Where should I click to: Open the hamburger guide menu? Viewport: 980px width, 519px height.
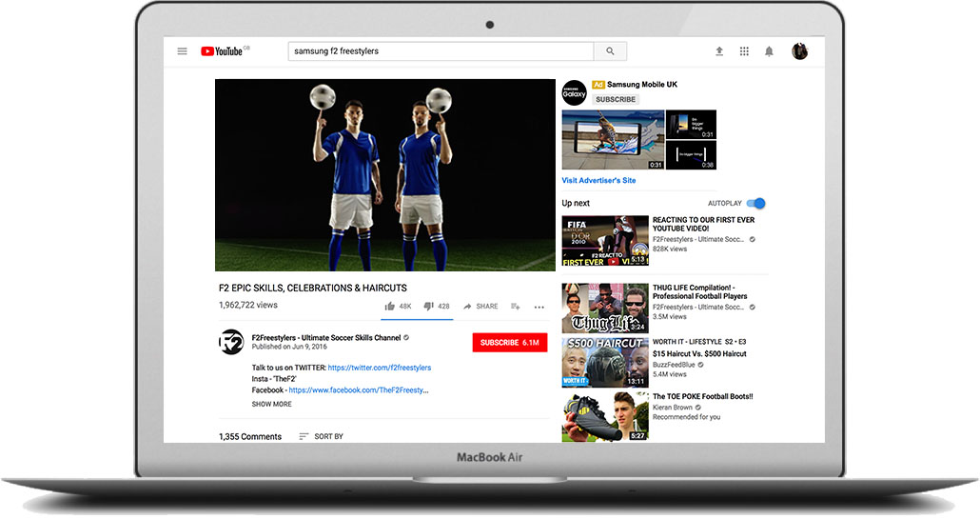182,51
